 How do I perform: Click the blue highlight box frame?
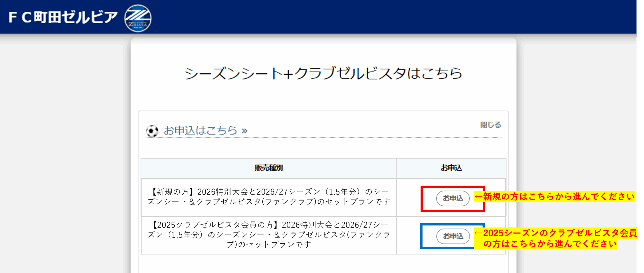pos(422,236)
